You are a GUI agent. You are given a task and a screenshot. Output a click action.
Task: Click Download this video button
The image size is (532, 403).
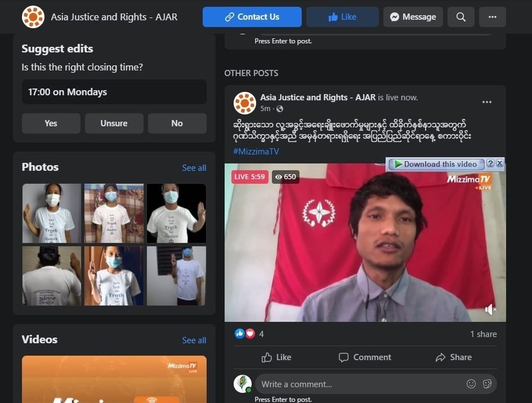click(436, 164)
